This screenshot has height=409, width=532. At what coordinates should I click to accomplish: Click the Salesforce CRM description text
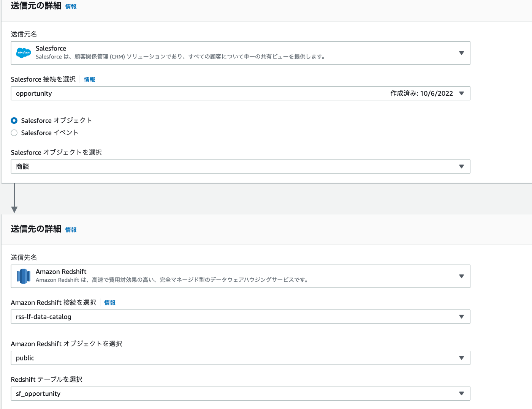coord(180,57)
